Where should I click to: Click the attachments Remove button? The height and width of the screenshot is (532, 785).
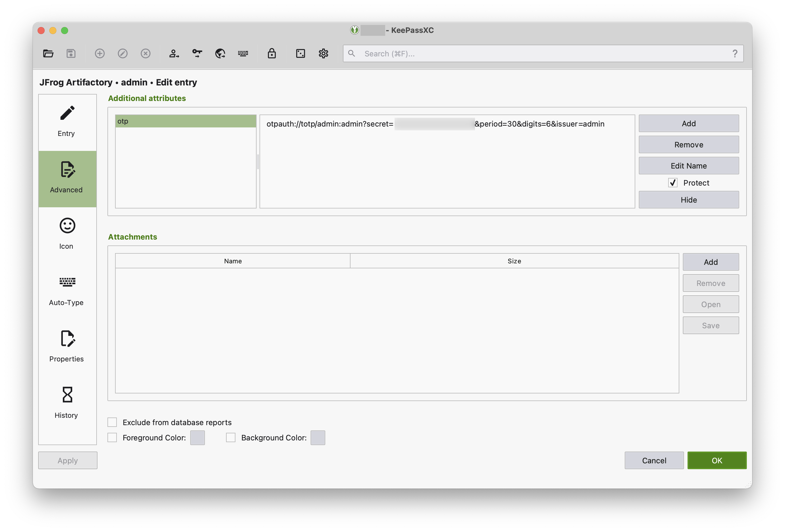coord(711,283)
